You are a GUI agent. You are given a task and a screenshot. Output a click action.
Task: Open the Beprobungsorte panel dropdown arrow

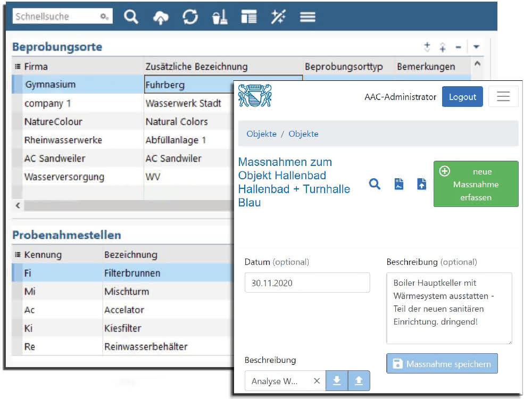coord(476,47)
